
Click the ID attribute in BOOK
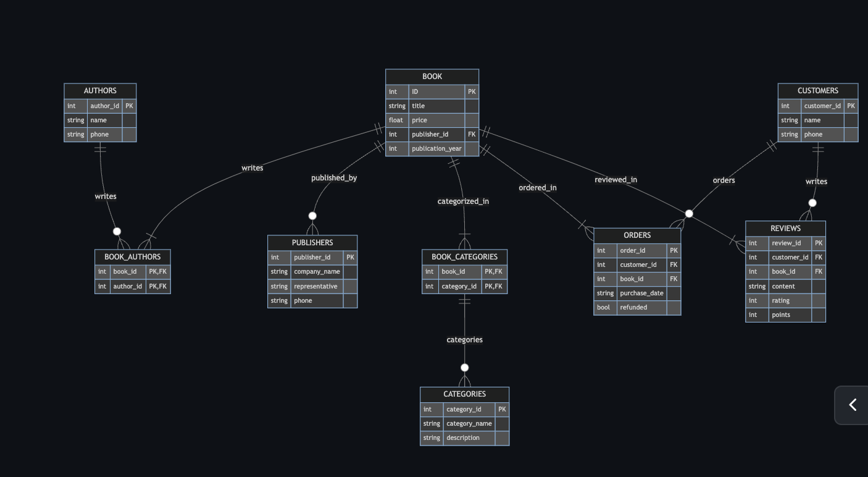tap(437, 92)
